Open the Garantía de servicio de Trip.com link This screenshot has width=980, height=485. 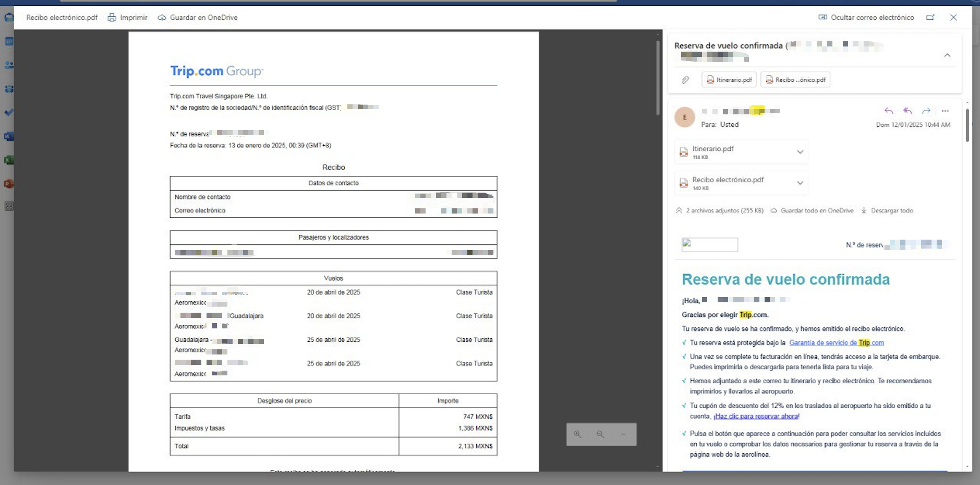(837, 343)
